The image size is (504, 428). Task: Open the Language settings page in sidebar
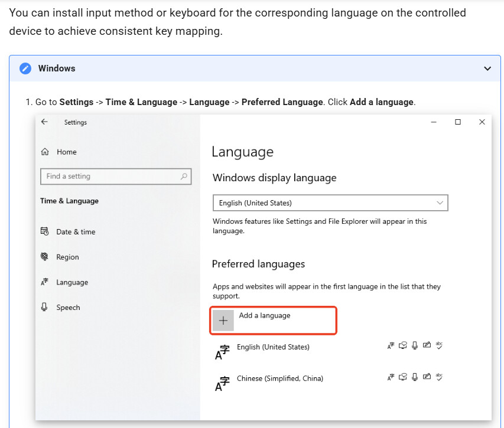[72, 282]
